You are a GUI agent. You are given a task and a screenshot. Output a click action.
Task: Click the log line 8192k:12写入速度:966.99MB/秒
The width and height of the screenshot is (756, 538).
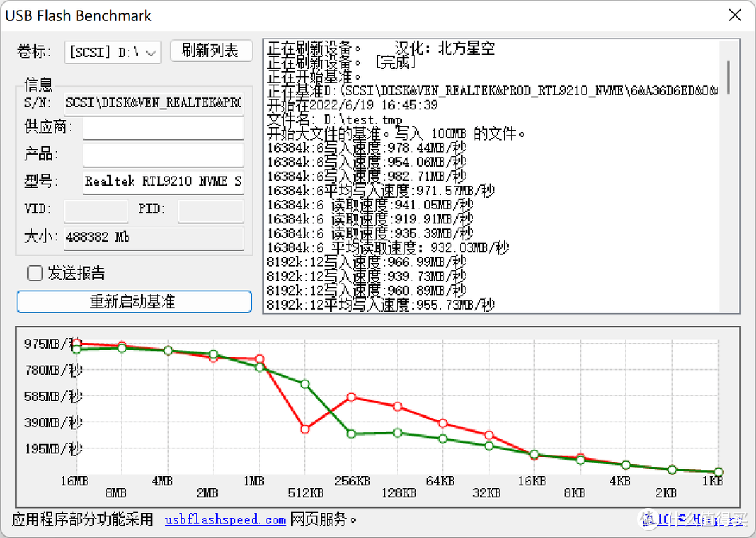[366, 262]
